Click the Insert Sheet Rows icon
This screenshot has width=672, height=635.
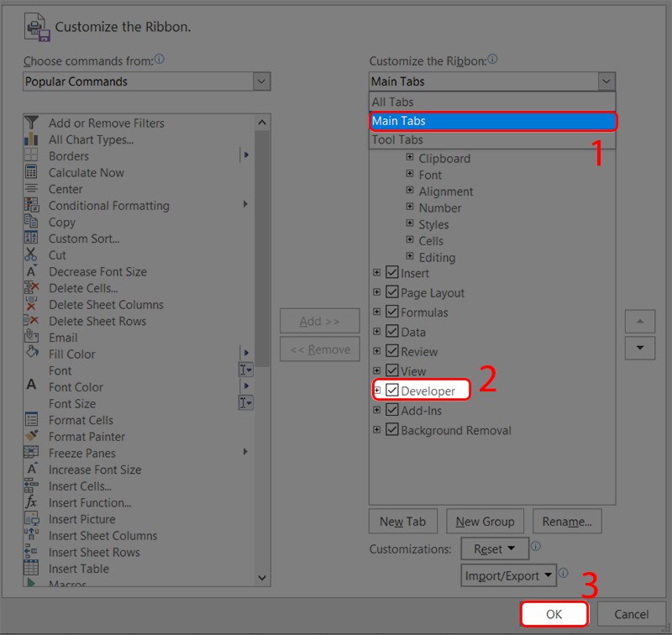click(31, 552)
